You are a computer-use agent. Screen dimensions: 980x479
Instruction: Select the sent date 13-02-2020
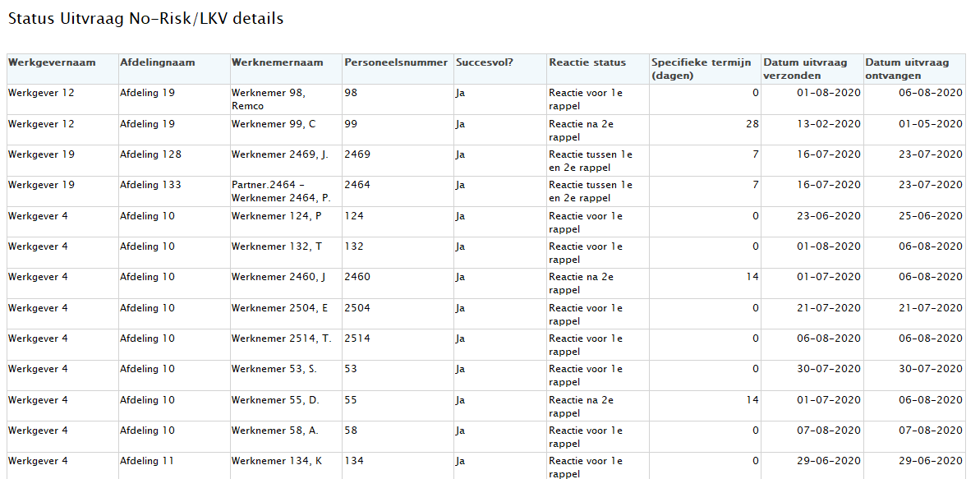tap(828, 124)
